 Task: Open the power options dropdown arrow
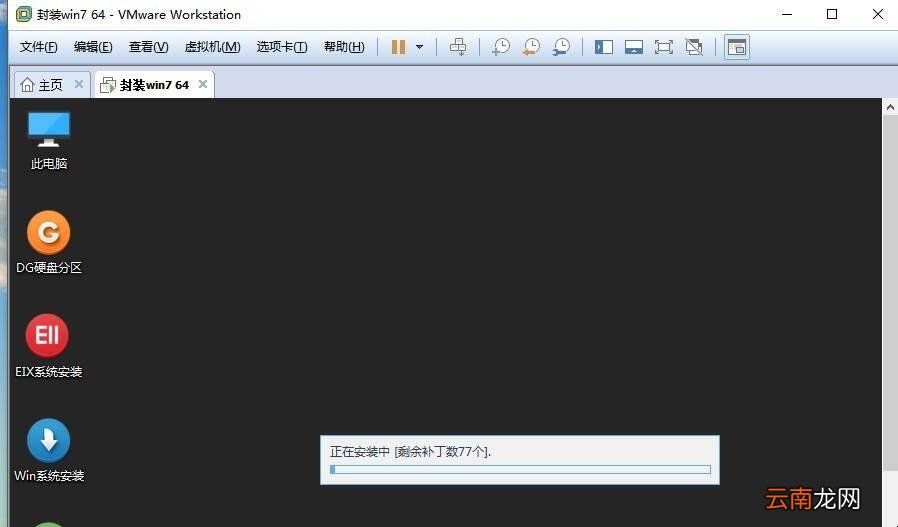click(x=419, y=47)
